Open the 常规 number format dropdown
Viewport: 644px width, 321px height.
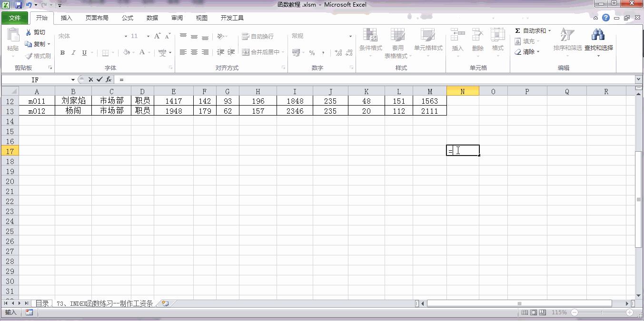[x=350, y=36]
